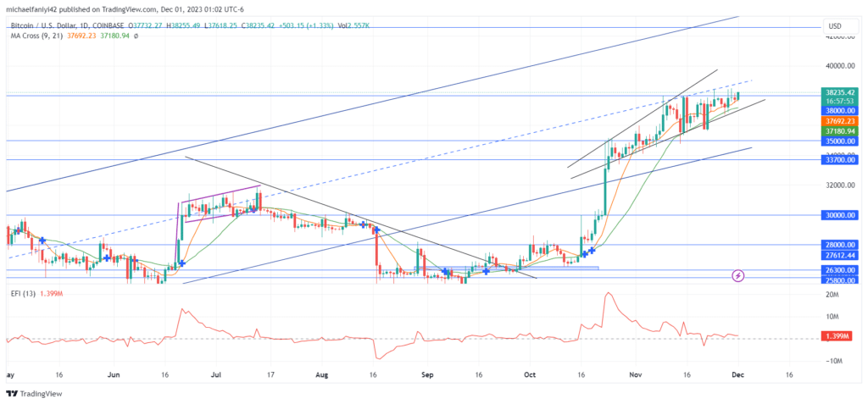The width and height of the screenshot is (868, 404).
Task: Select the 26300.00 level price label
Action: pos(840,270)
